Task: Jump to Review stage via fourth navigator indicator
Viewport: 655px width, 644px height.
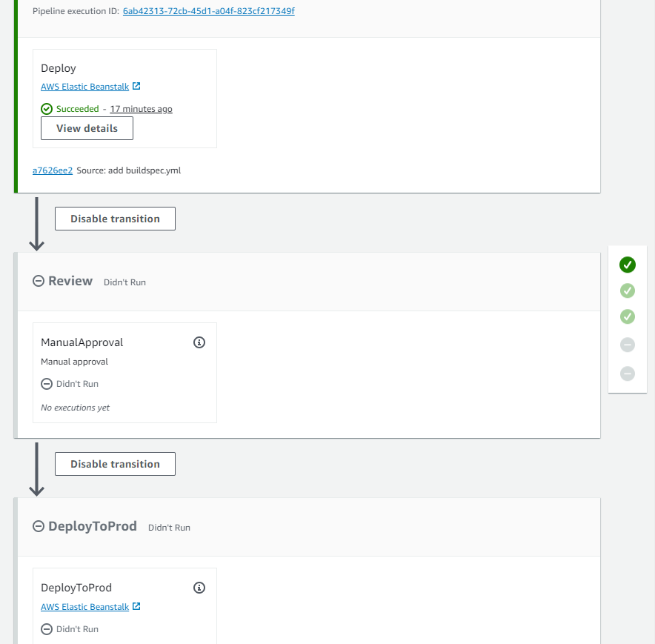Action: (628, 345)
